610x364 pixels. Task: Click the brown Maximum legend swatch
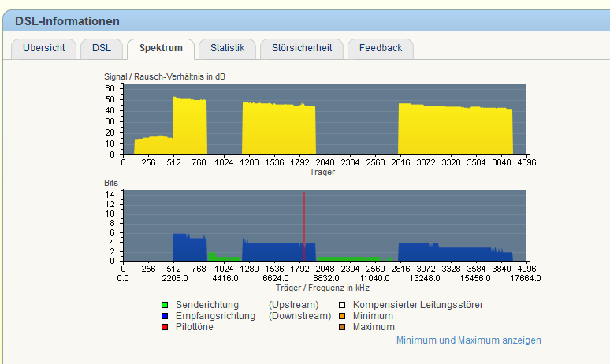coord(342,327)
